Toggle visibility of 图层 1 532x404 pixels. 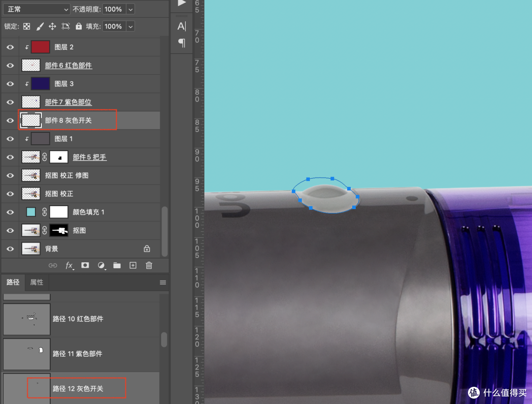(x=10, y=139)
